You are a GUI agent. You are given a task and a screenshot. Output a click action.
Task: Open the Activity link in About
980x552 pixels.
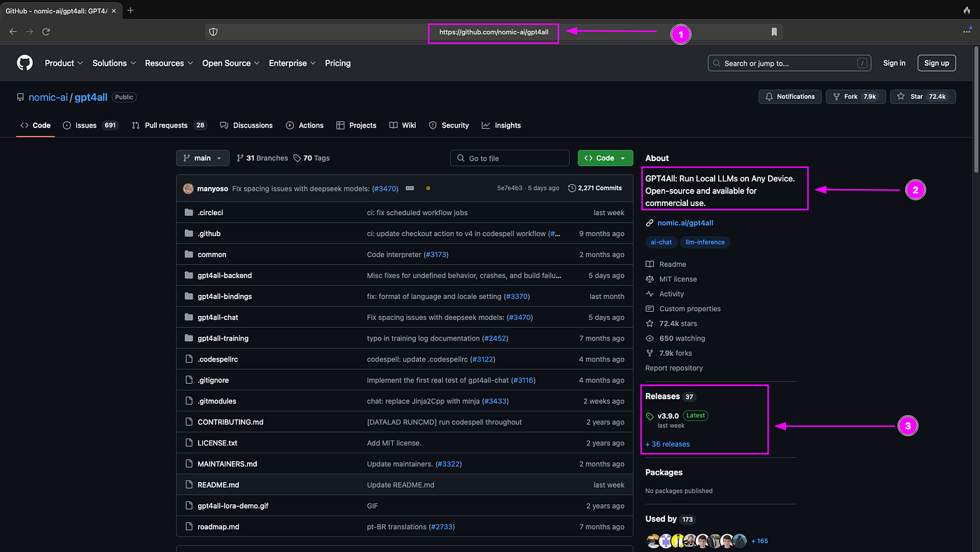coord(665,294)
